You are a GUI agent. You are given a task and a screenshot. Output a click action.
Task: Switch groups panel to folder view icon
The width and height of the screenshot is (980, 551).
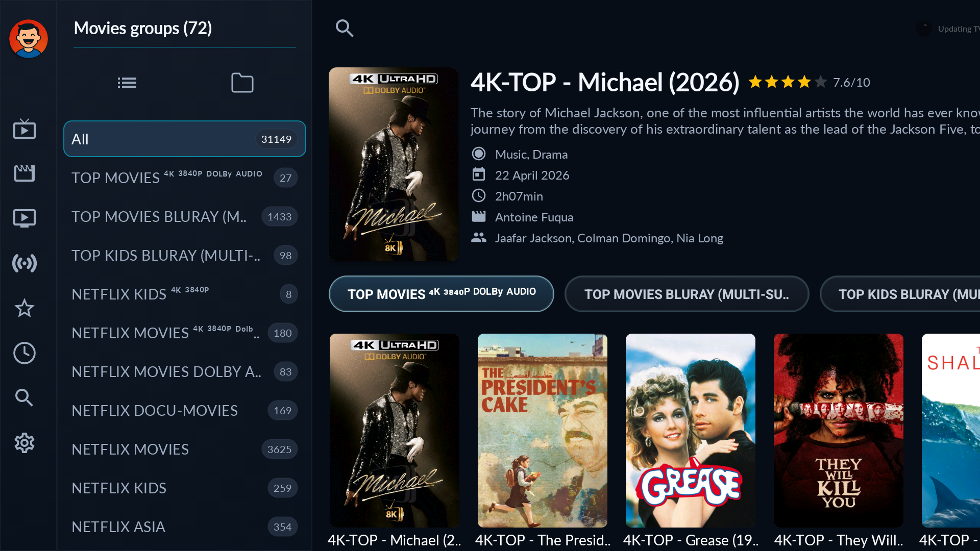(242, 83)
